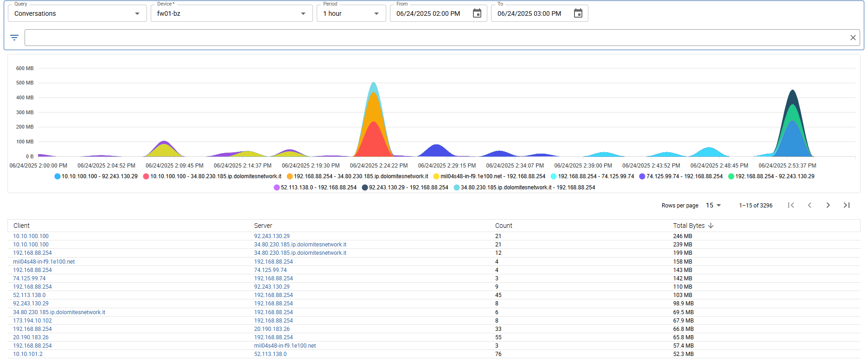This screenshot has width=868, height=362.
Task: Toggle legend 192.168.88.254 - 34.80.230.185 dolomitesnetwork series
Action: 357,176
